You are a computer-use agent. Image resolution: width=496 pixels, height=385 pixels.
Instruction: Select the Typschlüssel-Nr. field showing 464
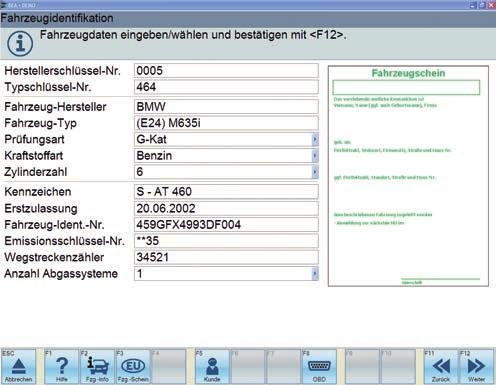pos(226,87)
